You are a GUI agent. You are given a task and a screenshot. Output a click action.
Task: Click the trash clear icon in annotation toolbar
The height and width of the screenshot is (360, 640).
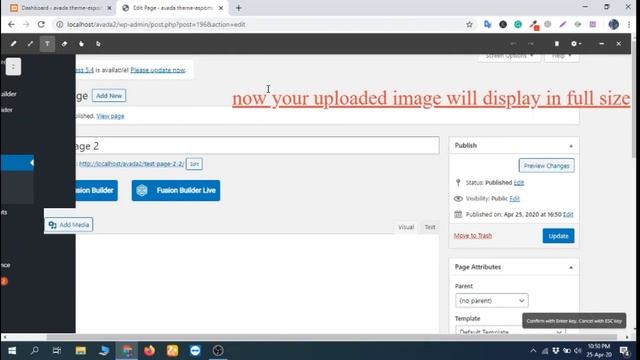point(557,44)
